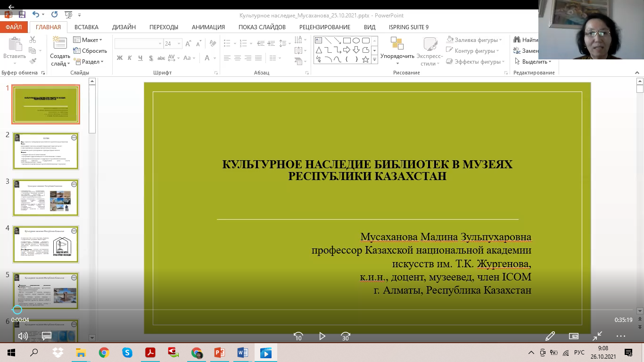Image resolution: width=644 pixels, height=362 pixels.
Task: Expand the shapes gallery more arrow
Action: 374,59
